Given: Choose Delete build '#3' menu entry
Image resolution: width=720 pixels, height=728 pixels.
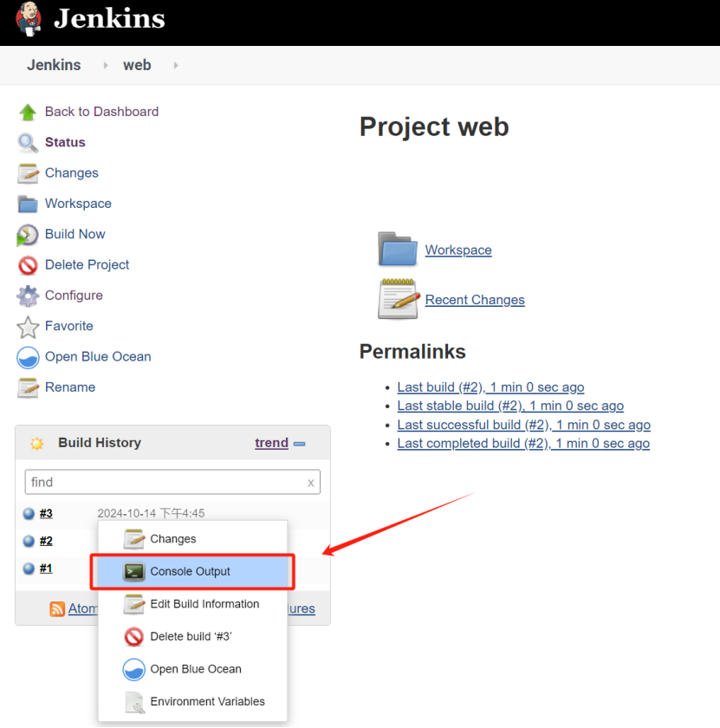Looking at the screenshot, I should tap(192, 636).
